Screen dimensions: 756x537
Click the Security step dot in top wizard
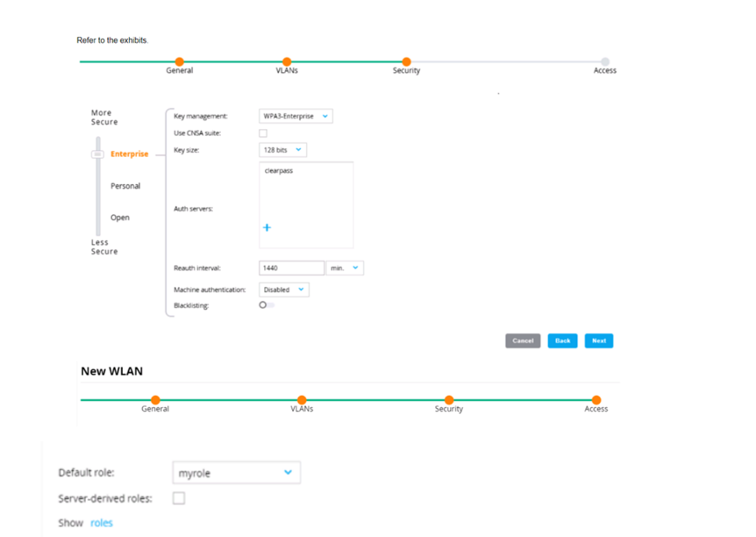[406, 61]
